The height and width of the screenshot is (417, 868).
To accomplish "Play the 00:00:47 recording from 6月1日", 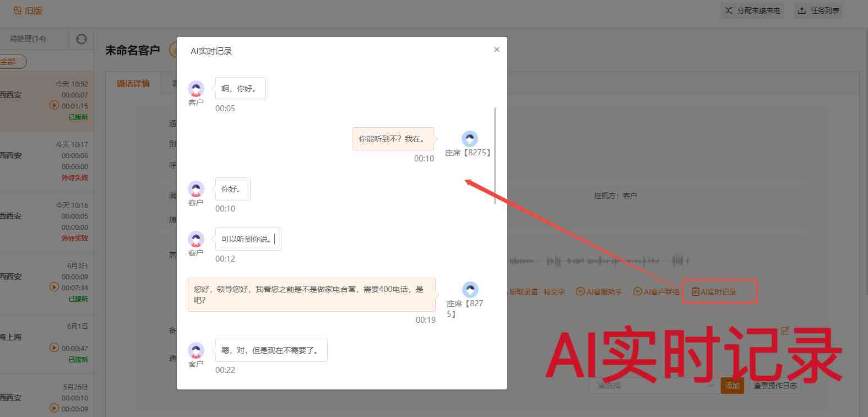I will (54, 348).
